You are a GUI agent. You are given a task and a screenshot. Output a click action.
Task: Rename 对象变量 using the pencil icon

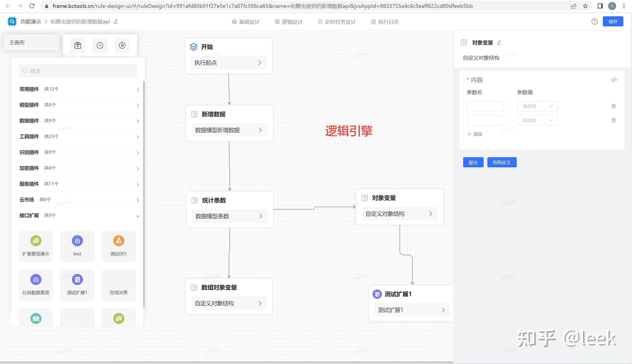pos(499,42)
